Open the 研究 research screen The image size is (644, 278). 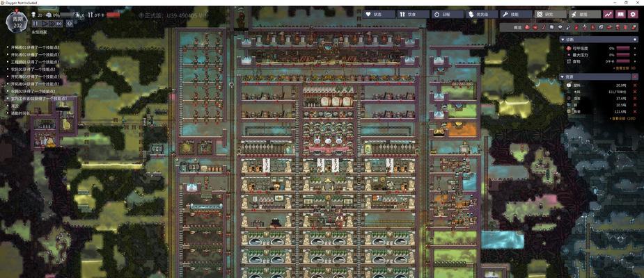click(x=550, y=14)
